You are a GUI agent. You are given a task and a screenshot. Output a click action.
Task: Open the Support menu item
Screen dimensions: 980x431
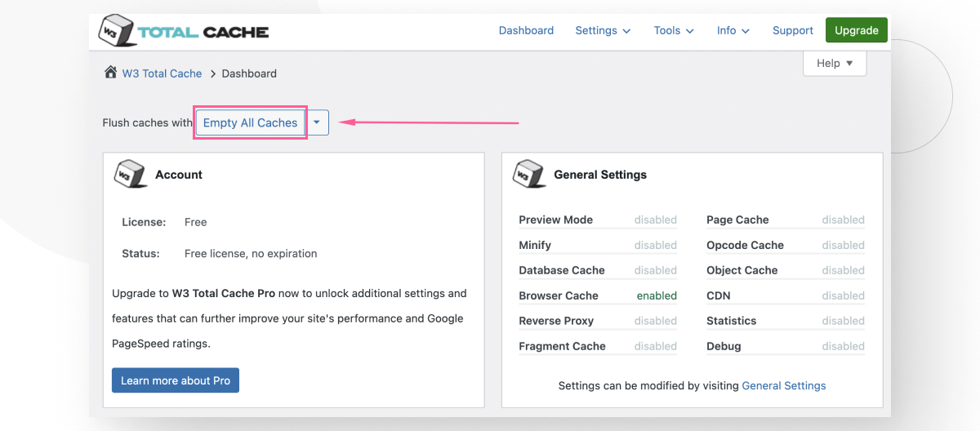[x=792, y=31]
